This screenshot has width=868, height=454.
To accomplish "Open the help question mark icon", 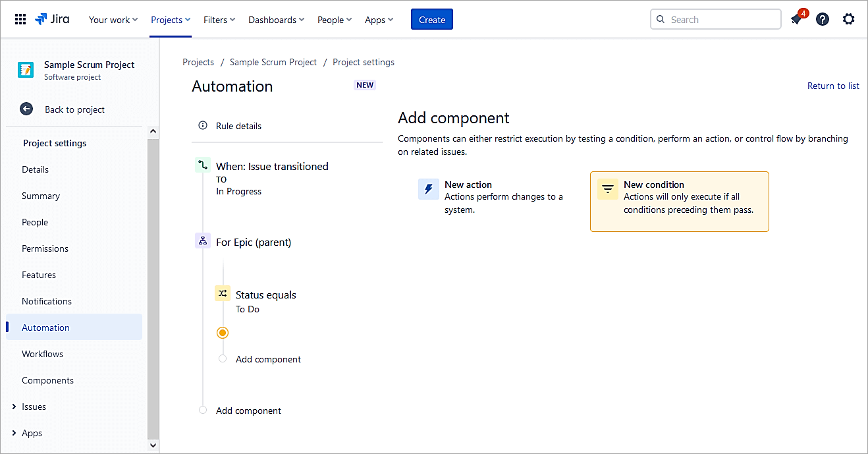I will (x=823, y=19).
